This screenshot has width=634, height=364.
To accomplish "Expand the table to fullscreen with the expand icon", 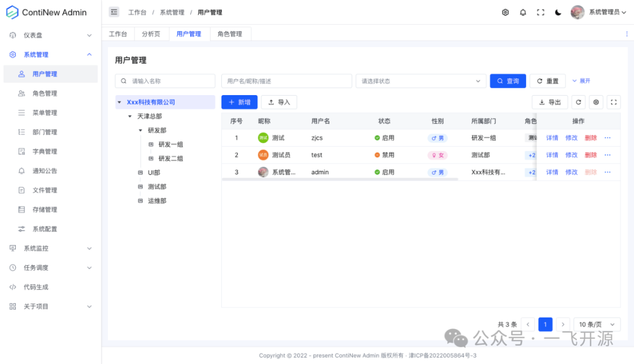I will pos(613,102).
